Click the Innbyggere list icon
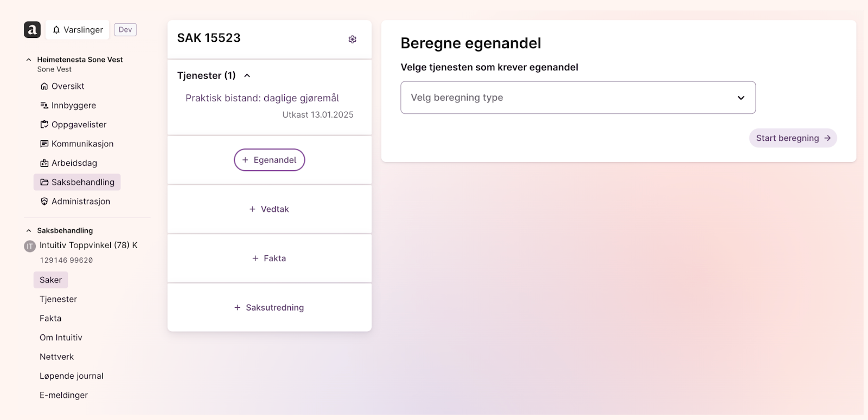The image size is (868, 420). click(44, 106)
